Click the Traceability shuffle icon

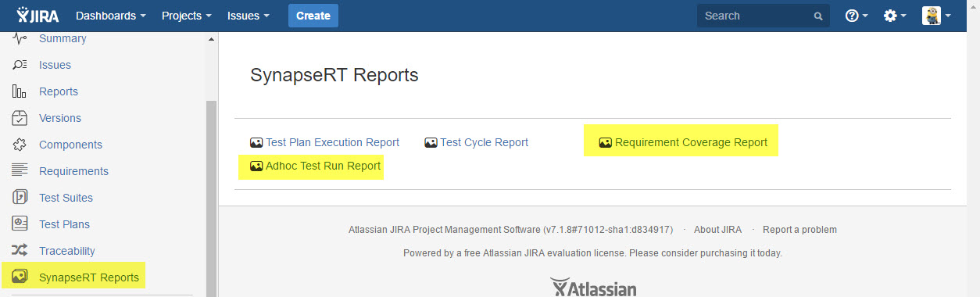tap(20, 251)
